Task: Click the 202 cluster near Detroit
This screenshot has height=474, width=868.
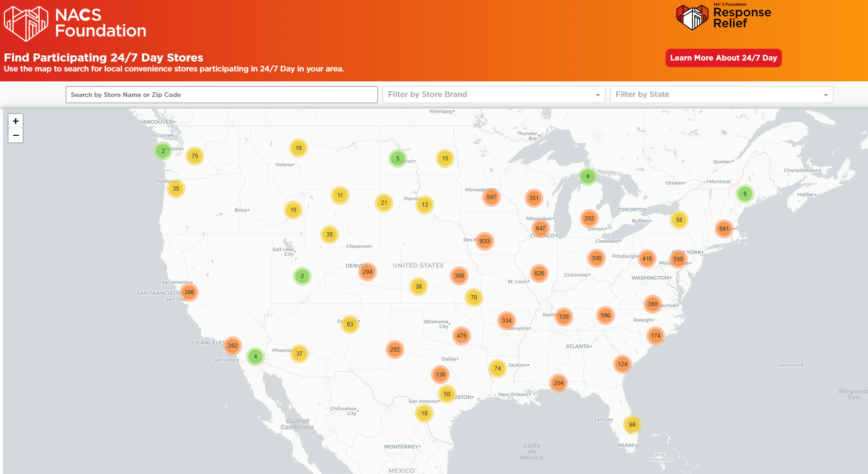Action: (x=589, y=219)
